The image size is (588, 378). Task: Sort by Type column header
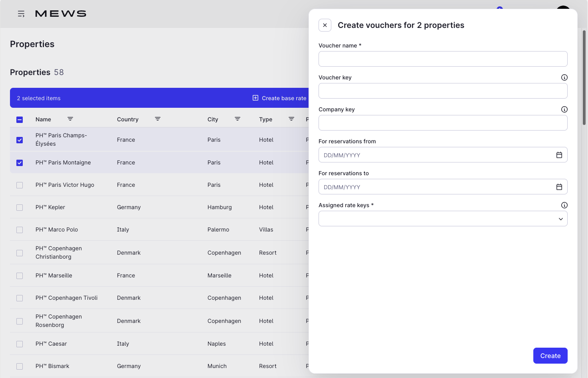coord(265,119)
